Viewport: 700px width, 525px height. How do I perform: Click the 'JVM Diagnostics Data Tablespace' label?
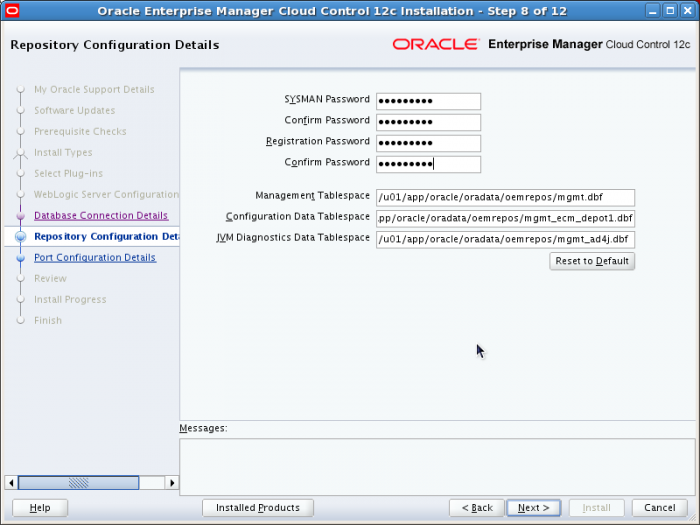tap(293, 238)
